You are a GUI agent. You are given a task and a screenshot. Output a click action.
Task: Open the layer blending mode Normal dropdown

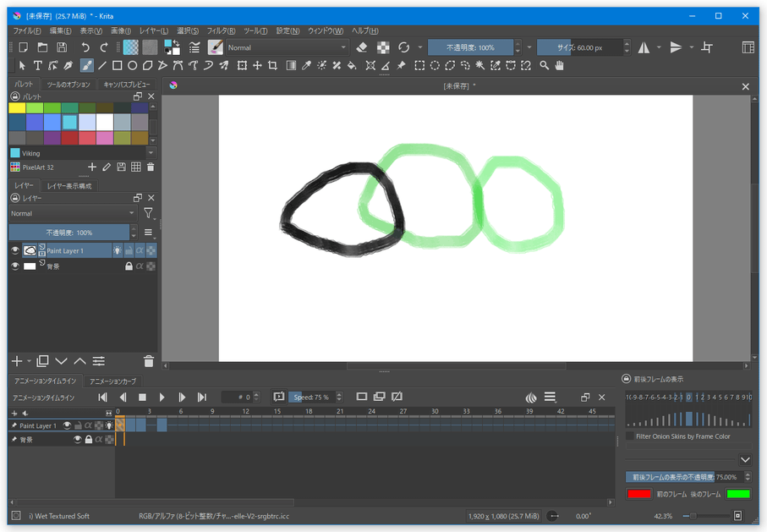73,213
